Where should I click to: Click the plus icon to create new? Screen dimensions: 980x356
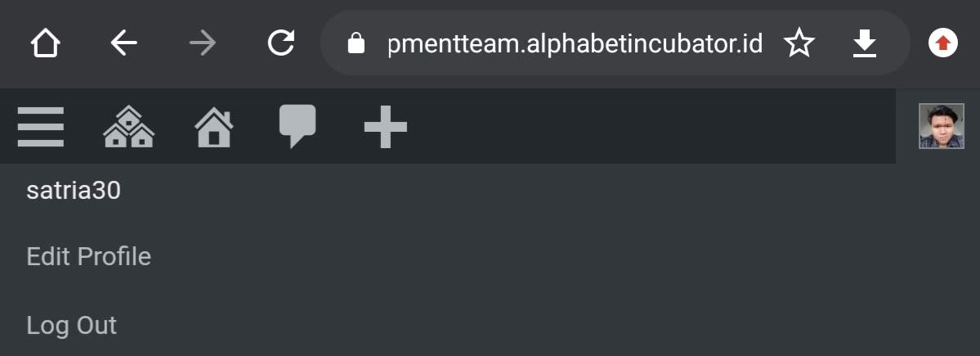385,128
